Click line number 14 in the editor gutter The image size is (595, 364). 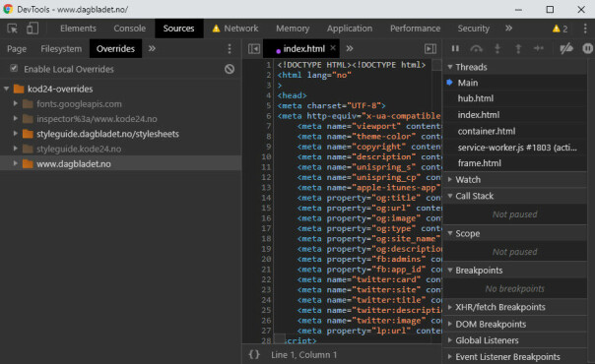pos(266,198)
